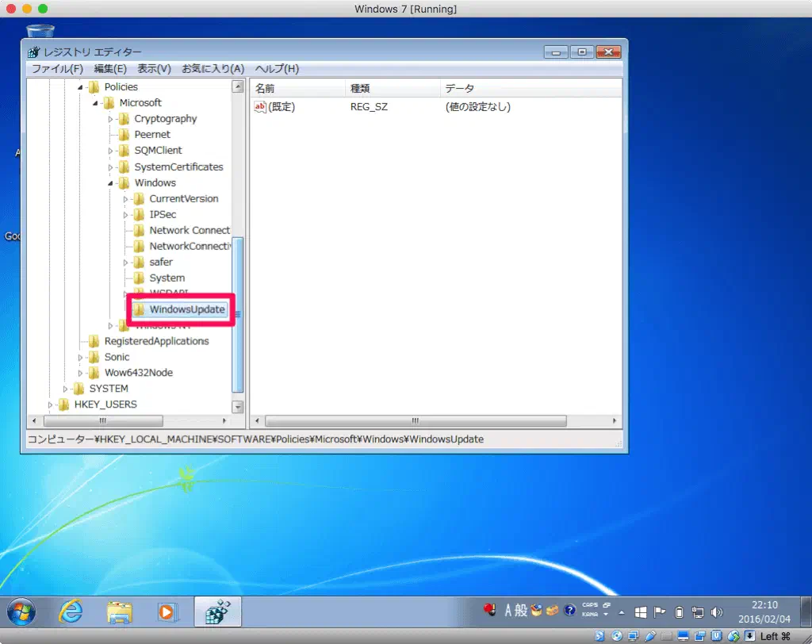Expand the Wow6432Node key
This screenshot has height=644, width=812.
81,373
